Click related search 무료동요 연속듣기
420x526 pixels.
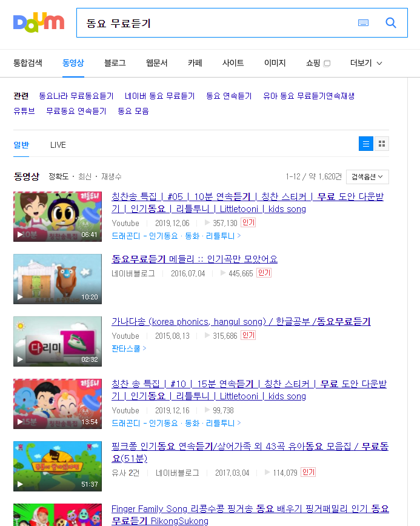tap(76, 111)
